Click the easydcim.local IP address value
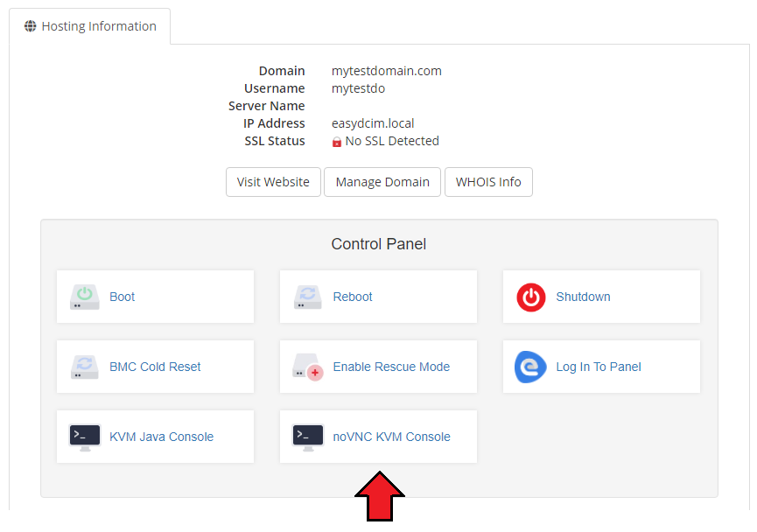The height and width of the screenshot is (532, 757). pos(373,123)
